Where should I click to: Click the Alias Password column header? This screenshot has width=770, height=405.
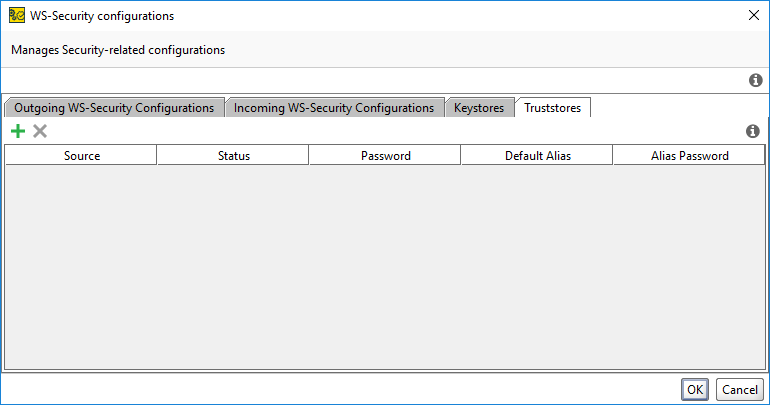coord(689,155)
